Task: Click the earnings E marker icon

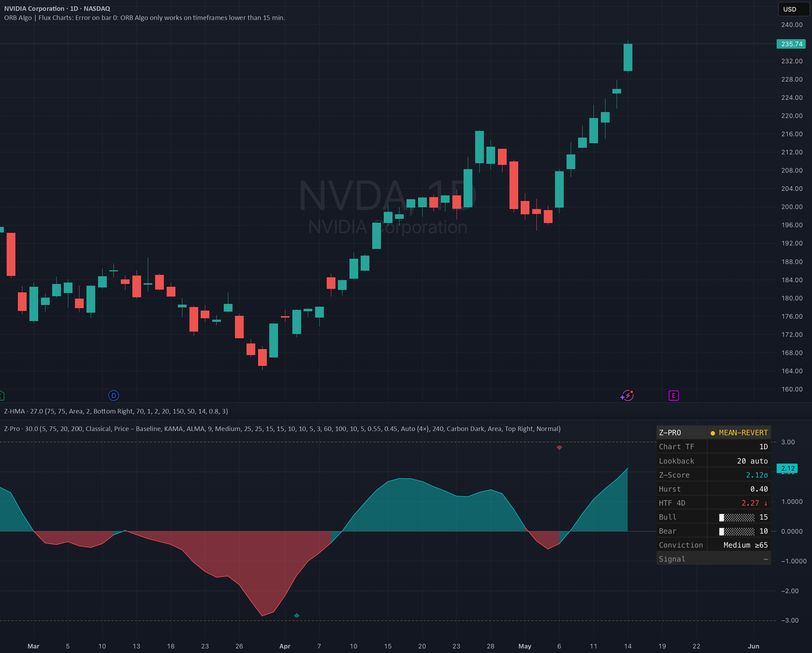Action: coord(673,395)
